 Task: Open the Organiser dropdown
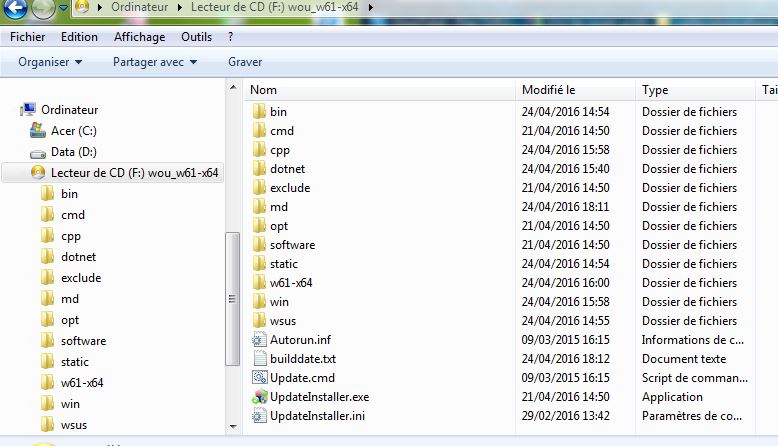click(50, 62)
